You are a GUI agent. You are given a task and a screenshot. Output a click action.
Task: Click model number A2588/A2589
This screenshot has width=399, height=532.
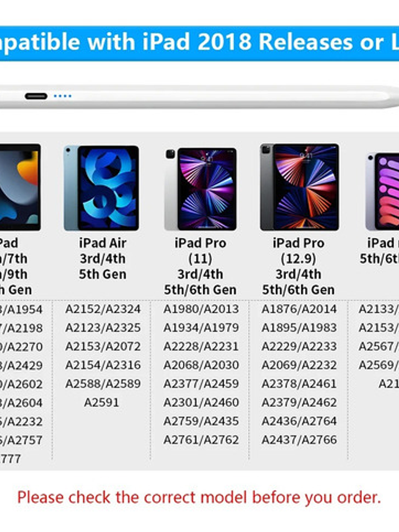(103, 384)
